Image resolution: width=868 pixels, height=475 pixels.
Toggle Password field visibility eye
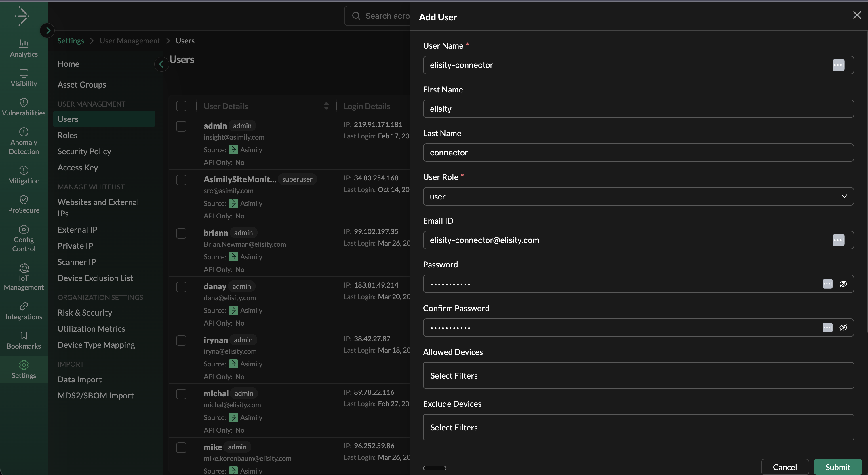(843, 284)
